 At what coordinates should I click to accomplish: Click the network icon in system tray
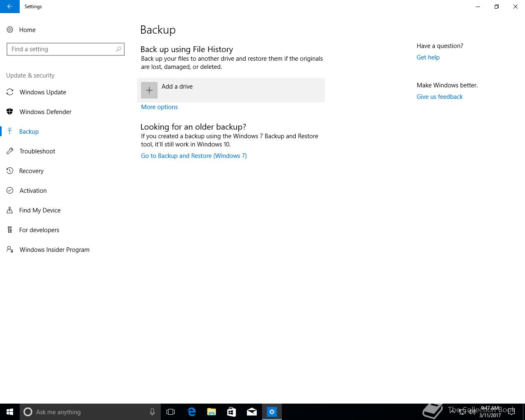(x=462, y=412)
